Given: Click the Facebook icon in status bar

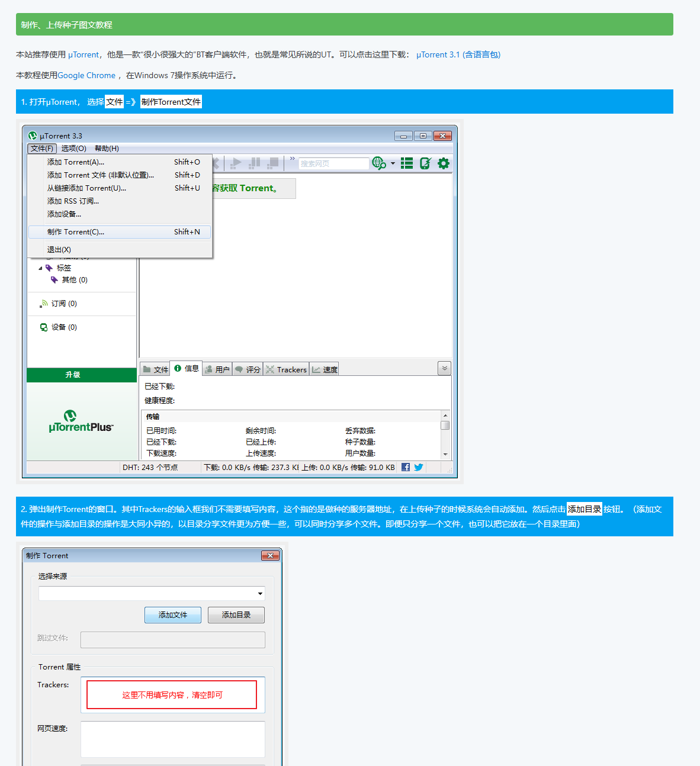Looking at the screenshot, I should [406, 467].
